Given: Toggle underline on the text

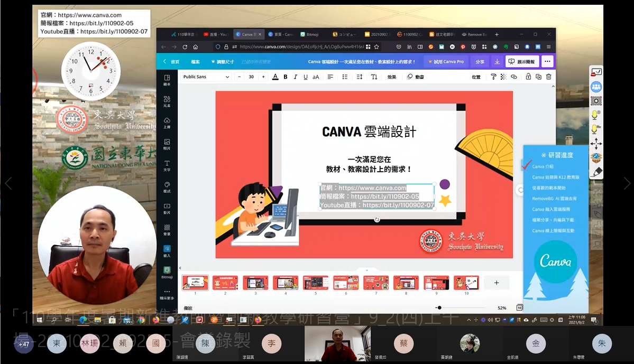Looking at the screenshot, I should 305,77.
